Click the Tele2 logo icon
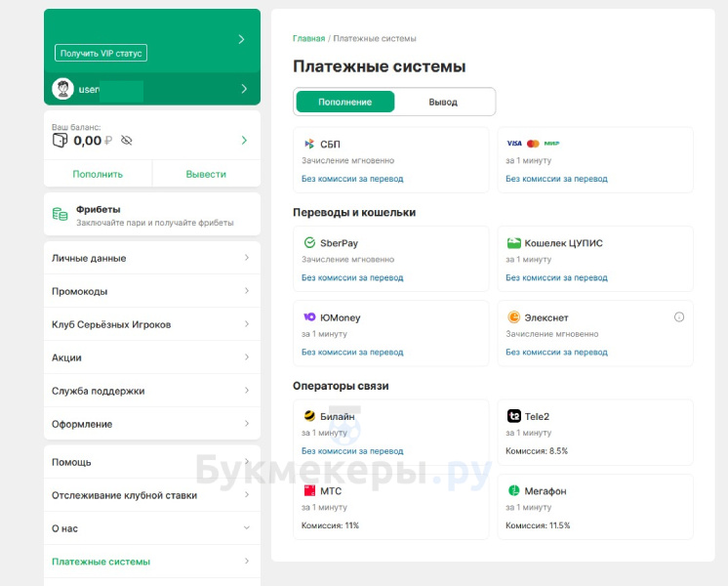 point(514,416)
